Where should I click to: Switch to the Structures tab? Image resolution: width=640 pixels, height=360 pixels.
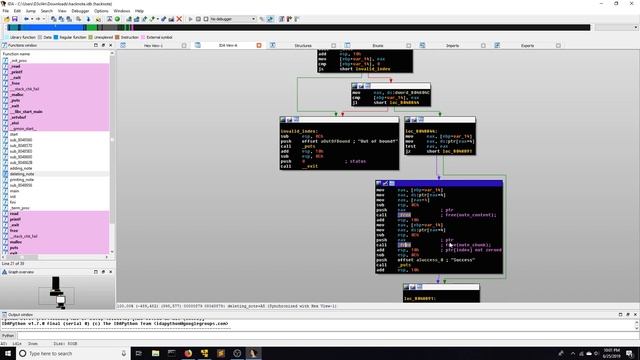[x=303, y=46]
